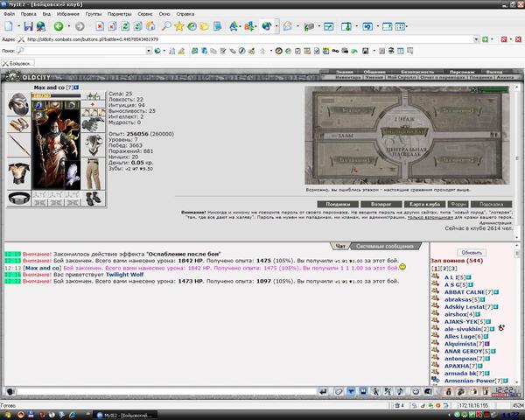Click the send message arrow icon
The image size is (525, 420).
(x=323, y=391)
